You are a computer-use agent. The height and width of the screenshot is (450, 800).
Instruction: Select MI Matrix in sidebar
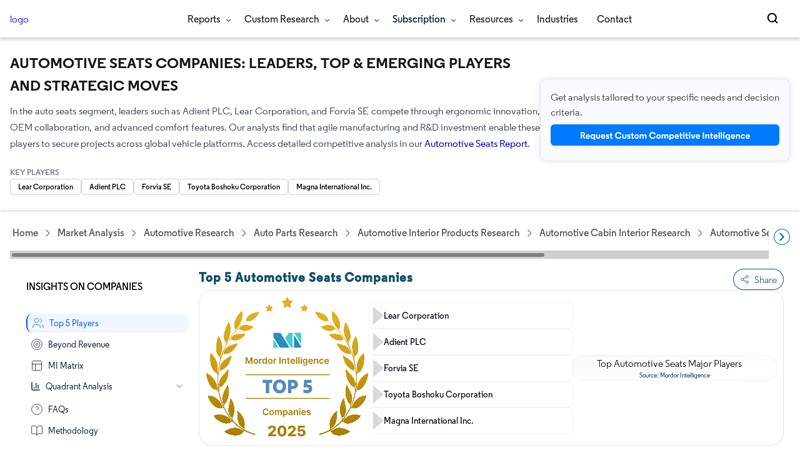[65, 365]
